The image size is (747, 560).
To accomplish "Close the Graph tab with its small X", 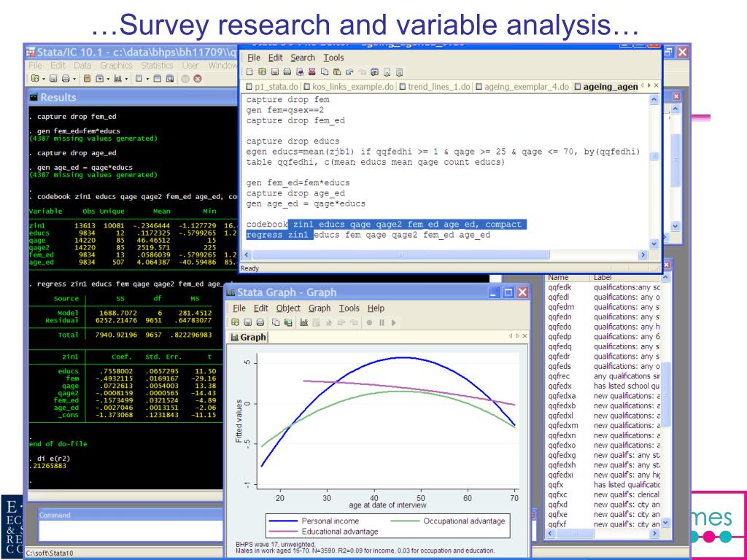I will 525,335.
